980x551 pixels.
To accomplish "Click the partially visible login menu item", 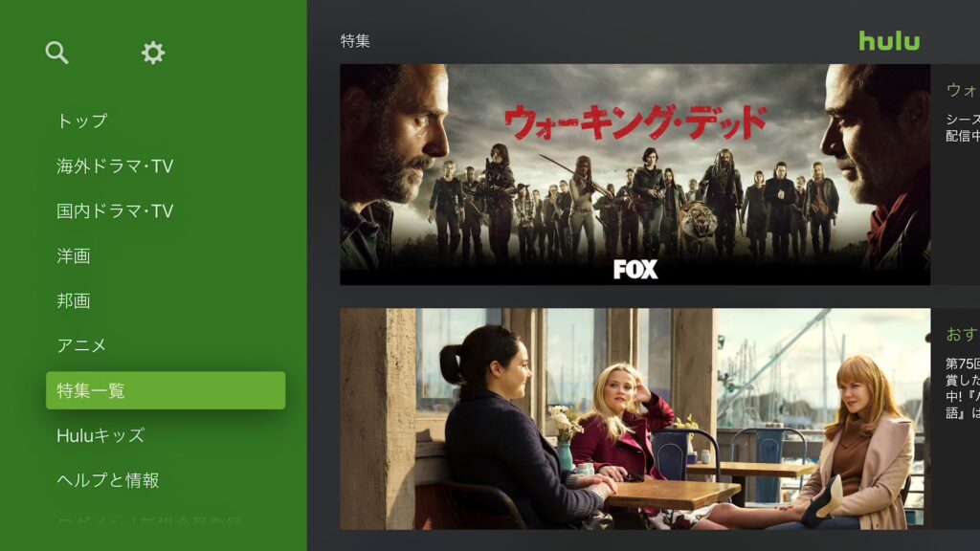I will (x=150, y=520).
